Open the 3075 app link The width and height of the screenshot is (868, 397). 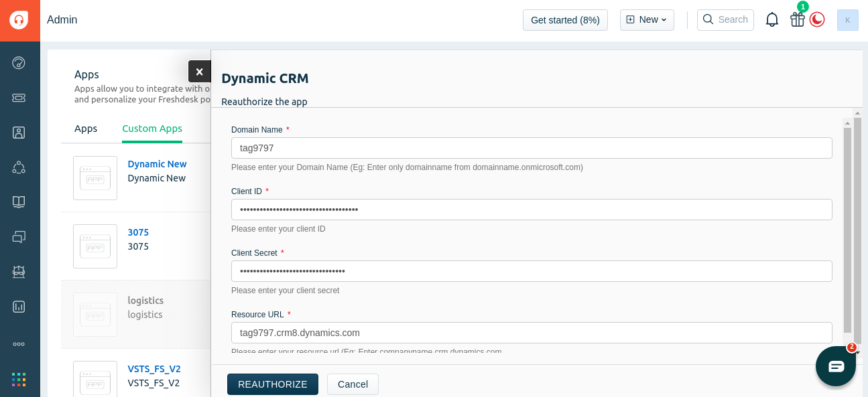click(x=139, y=232)
